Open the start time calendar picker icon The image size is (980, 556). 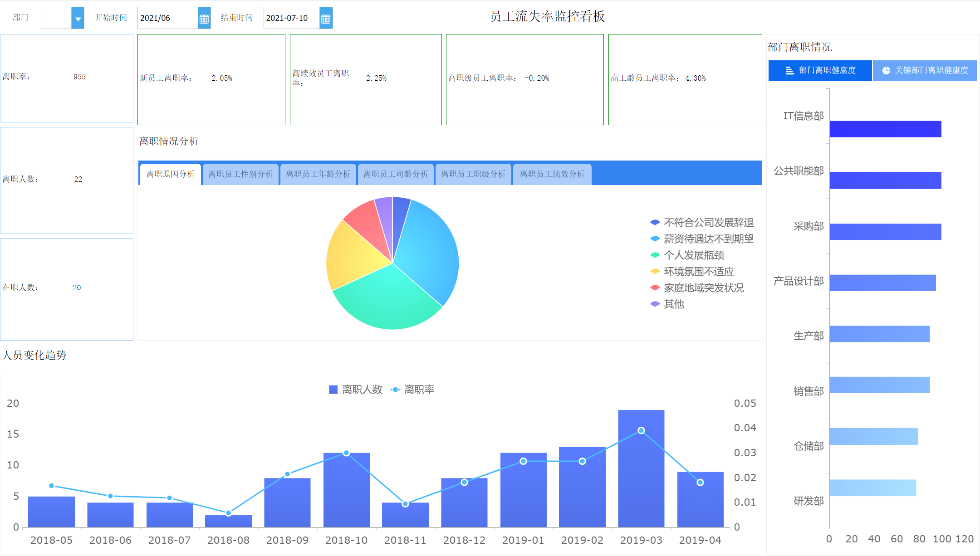(x=204, y=18)
